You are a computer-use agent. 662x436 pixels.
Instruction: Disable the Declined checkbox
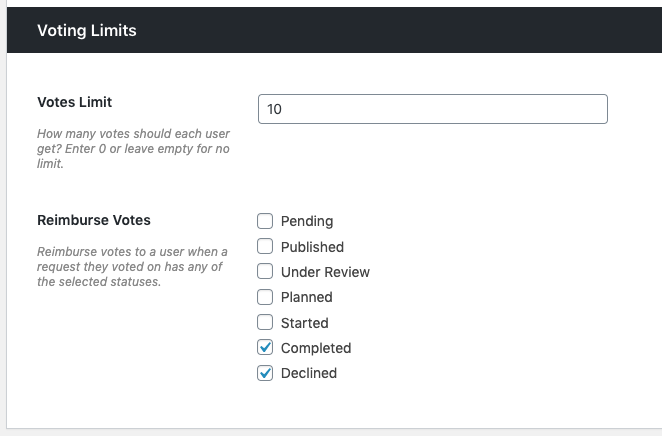click(x=265, y=373)
